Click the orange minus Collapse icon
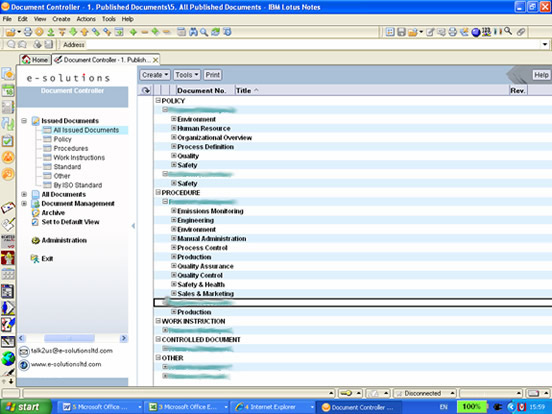 point(144,32)
